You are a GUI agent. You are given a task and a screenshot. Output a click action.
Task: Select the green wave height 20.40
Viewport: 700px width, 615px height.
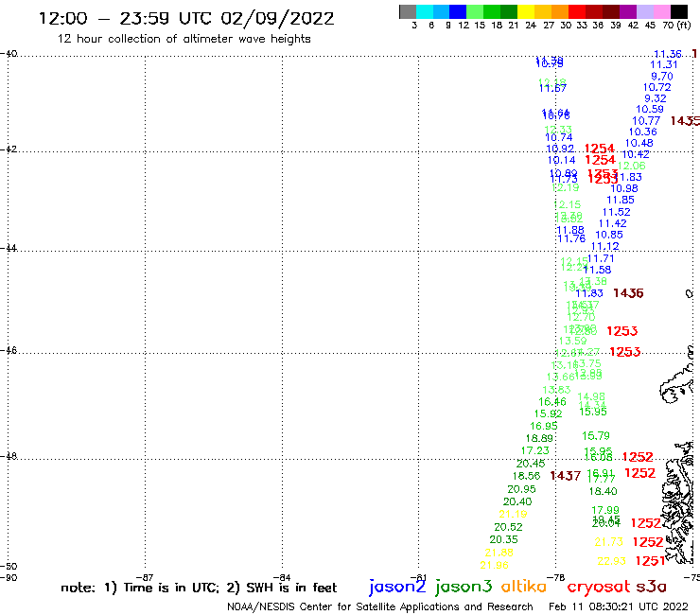tap(517, 501)
